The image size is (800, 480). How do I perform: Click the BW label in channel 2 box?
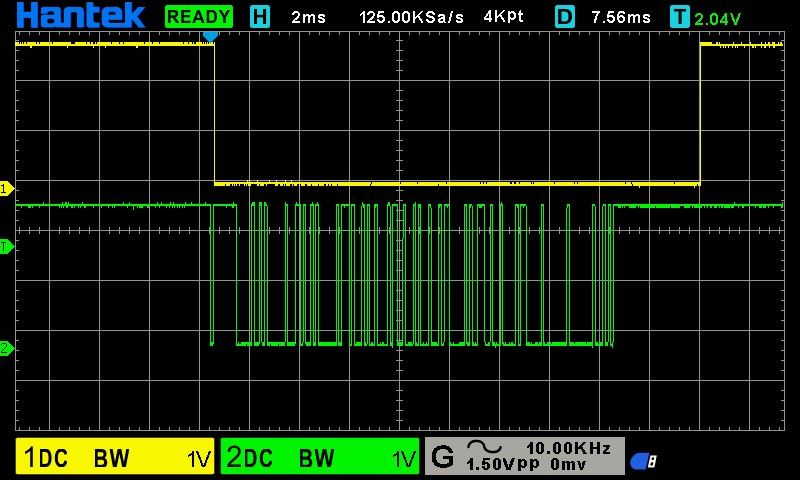pyautogui.click(x=316, y=459)
